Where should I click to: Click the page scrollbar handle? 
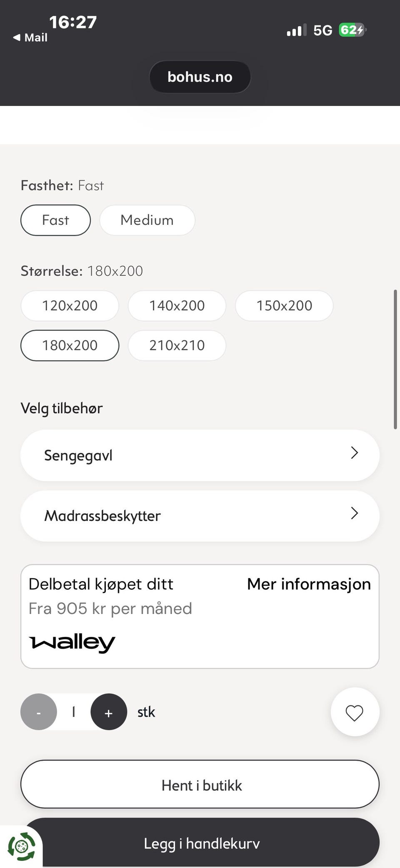[395, 359]
